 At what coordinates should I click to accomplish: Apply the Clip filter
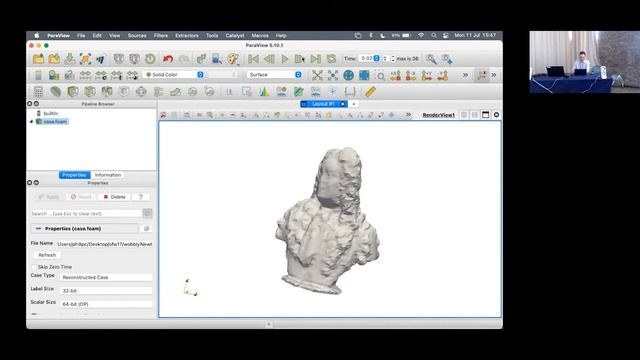pos(73,92)
